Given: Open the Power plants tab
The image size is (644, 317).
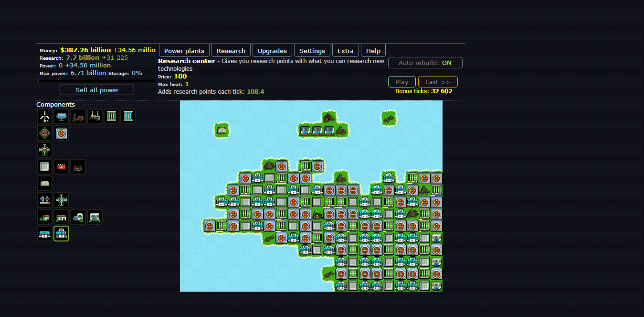Looking at the screenshot, I should click(x=184, y=51).
